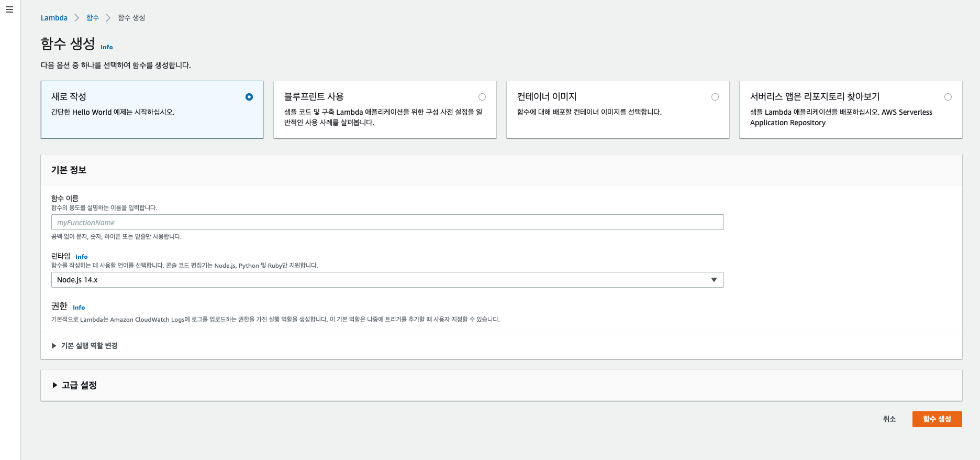Click the 취소 cancel button

[889, 419]
